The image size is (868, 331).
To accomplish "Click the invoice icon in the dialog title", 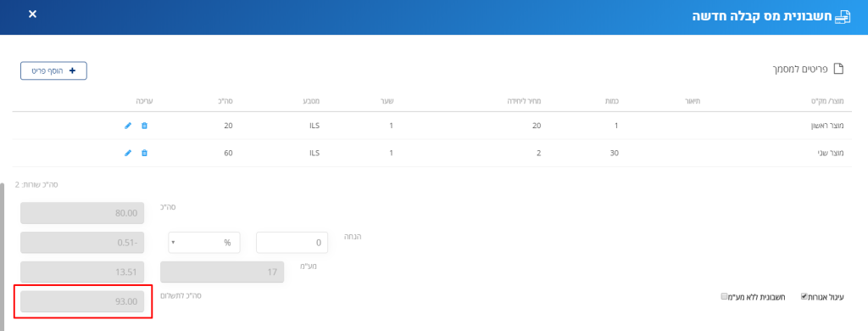I will click(842, 17).
